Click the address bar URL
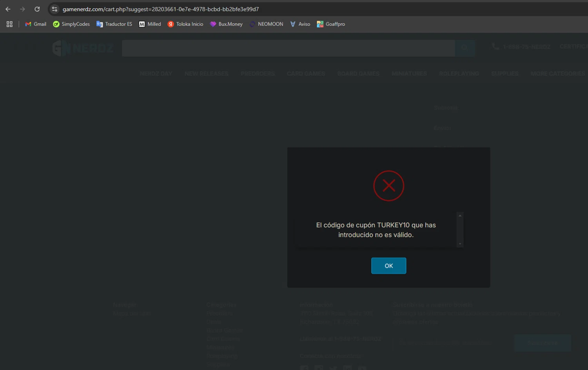The height and width of the screenshot is (370, 588). point(161,9)
